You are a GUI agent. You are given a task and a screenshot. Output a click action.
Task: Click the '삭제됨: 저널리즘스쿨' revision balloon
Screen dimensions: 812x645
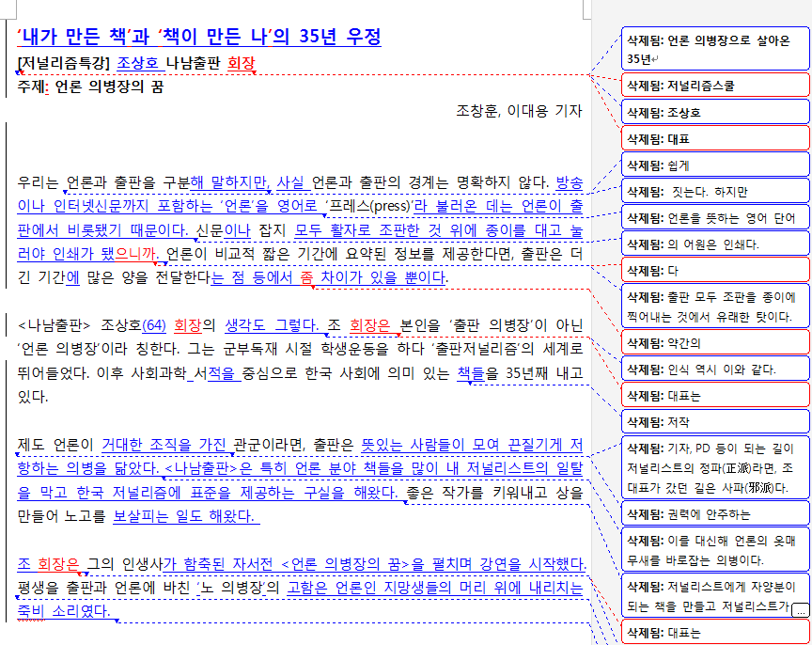point(712,85)
